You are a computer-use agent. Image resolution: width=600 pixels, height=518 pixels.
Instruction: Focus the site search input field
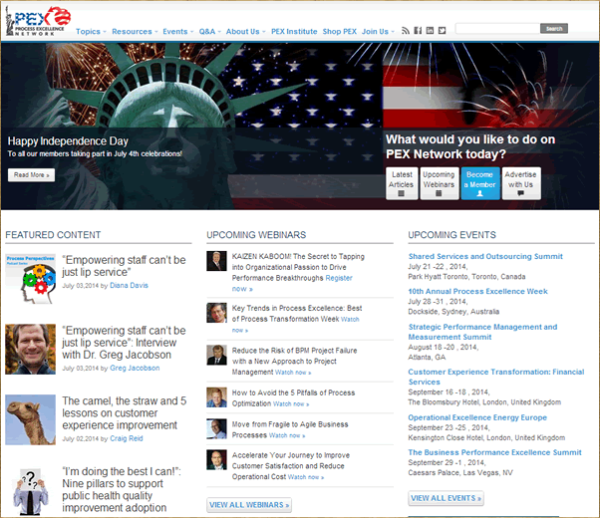coord(497,29)
